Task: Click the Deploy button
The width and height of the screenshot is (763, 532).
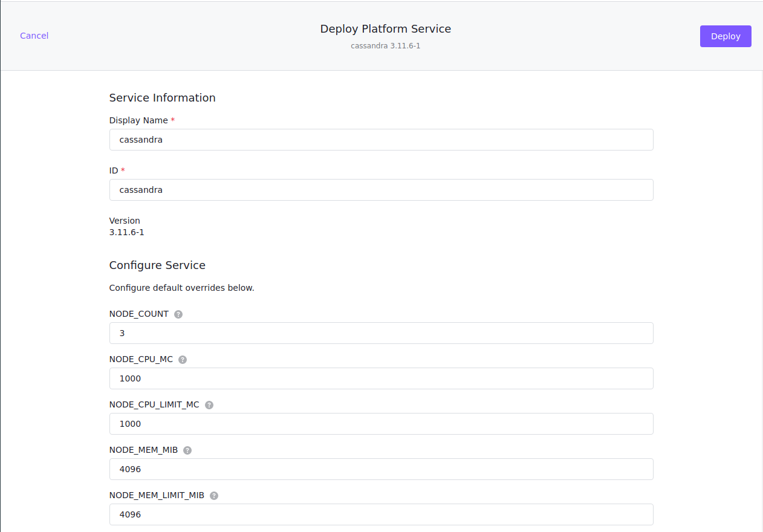Action: [x=726, y=36]
